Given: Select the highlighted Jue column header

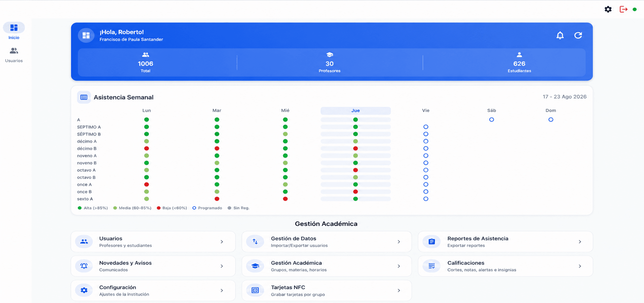Looking at the screenshot, I should click(356, 111).
